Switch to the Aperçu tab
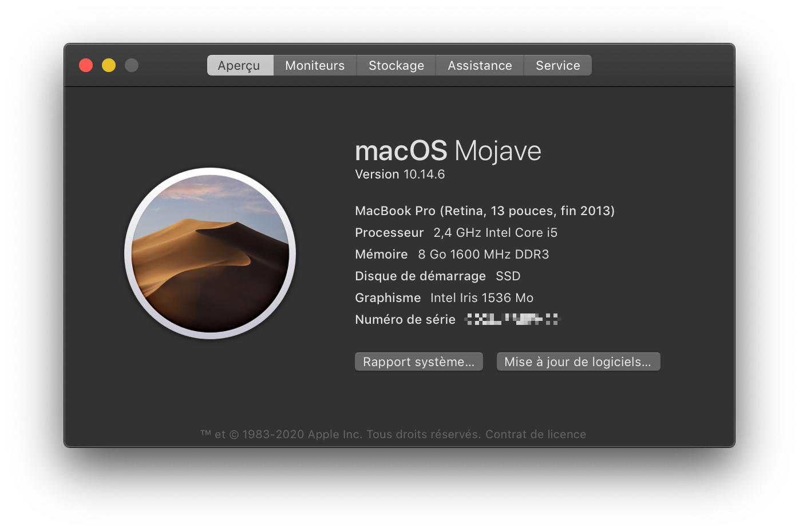This screenshot has height=532, width=799. (x=240, y=65)
